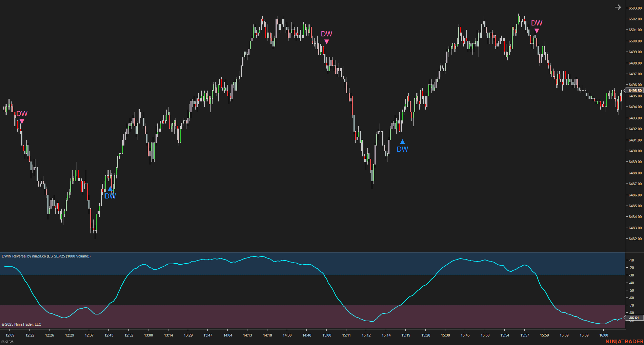Screen dimensions: 644x345
Task: Click the arrow icon at top right
Action: pos(618,7)
